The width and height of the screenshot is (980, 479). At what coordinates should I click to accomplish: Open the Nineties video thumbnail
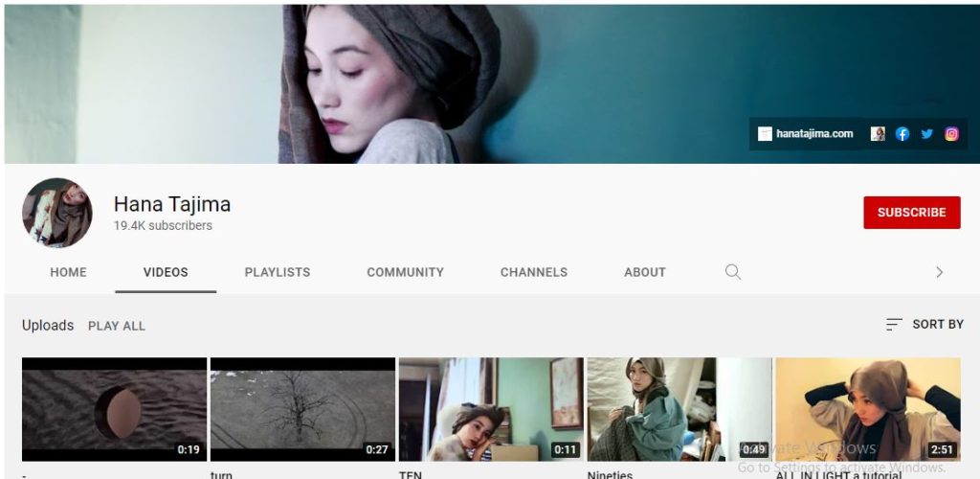[x=679, y=409]
